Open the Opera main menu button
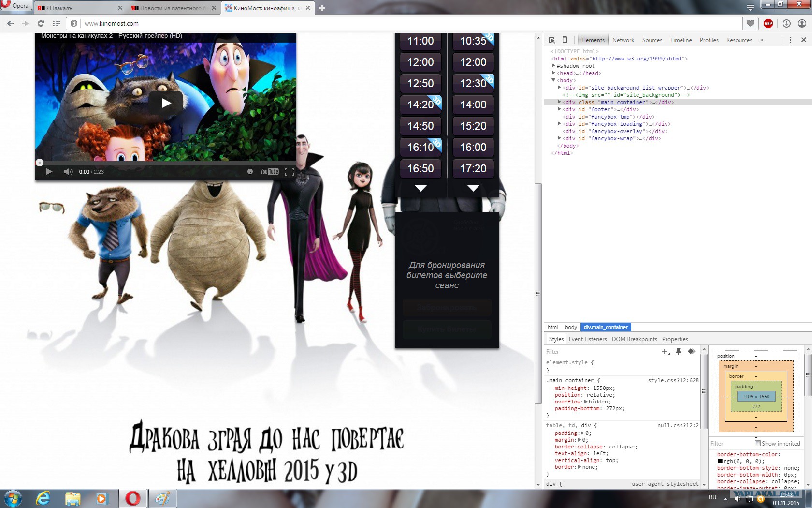This screenshot has width=812, height=508. pos(16,5)
